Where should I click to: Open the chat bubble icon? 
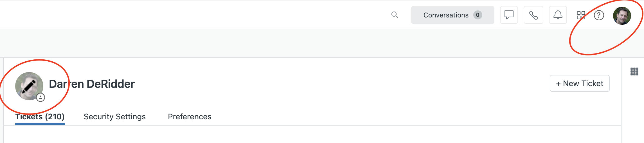click(509, 15)
